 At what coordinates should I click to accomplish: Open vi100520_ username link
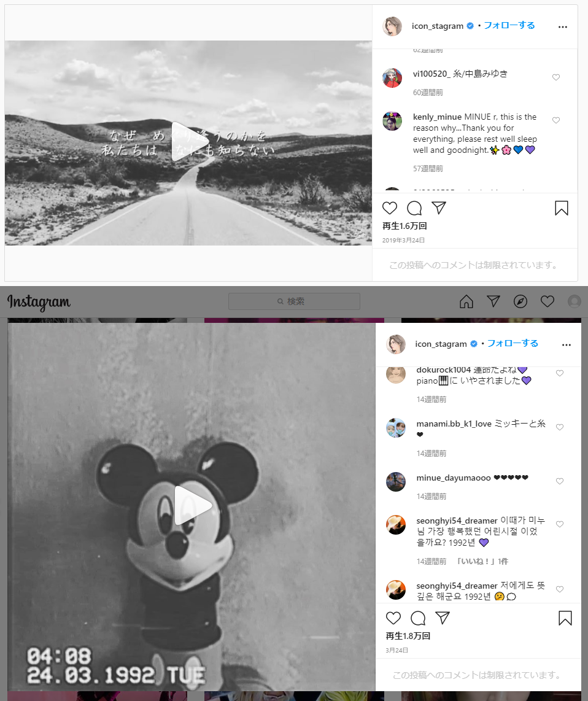coord(432,74)
